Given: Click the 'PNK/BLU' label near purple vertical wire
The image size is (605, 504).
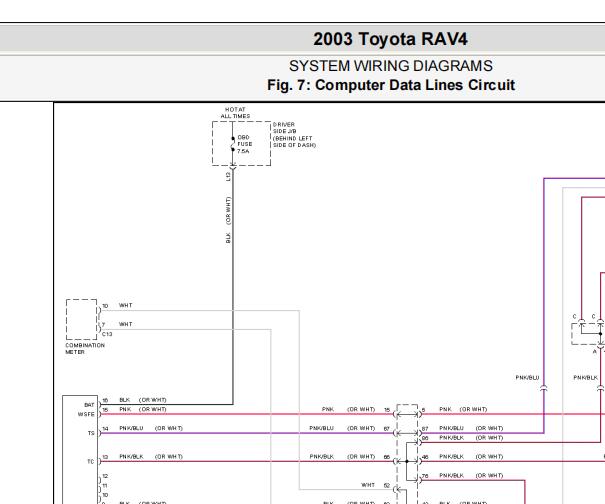Looking at the screenshot, I should click(527, 377).
